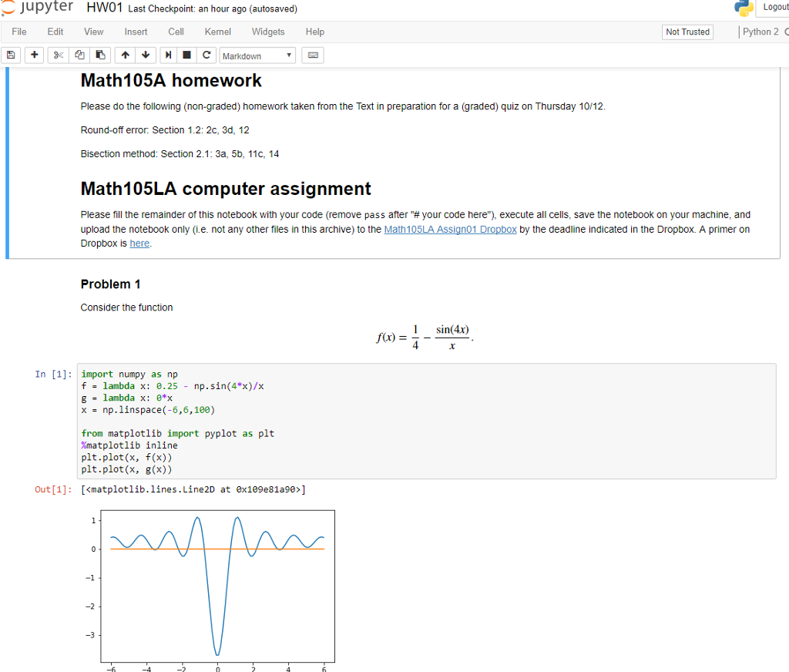Open the command palette
Screen dimensions: 789x672
tap(312, 55)
